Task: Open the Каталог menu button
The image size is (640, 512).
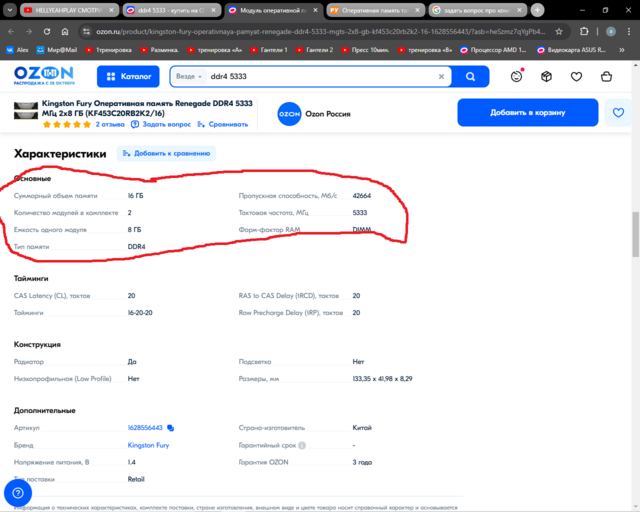Action: click(x=128, y=76)
